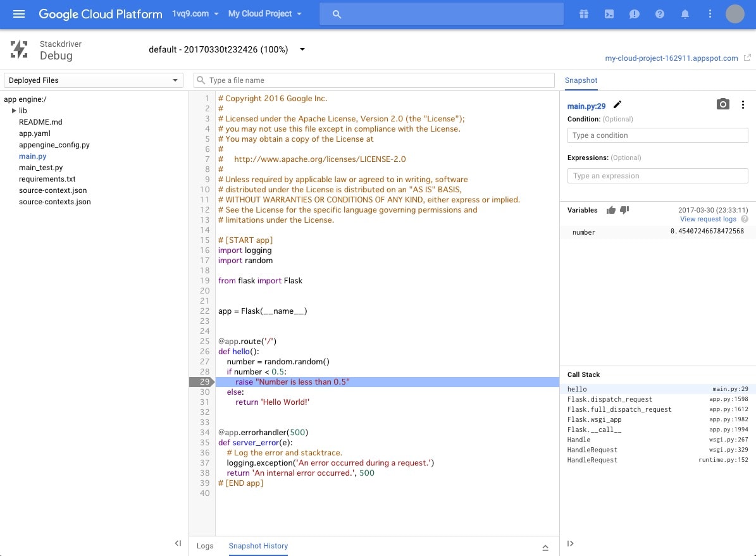Screen dimensions: 756x556
Task: Open the external link icon beside appspot URL
Action: coord(747,58)
